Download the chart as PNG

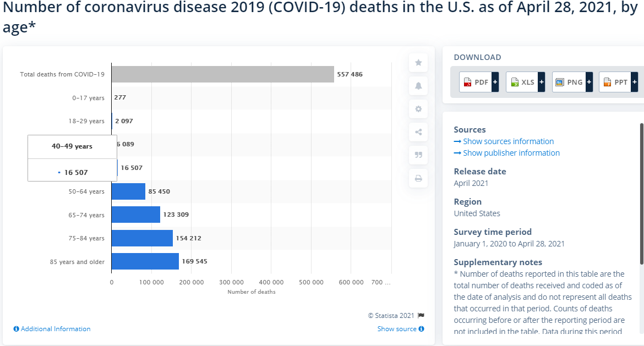pyautogui.click(x=572, y=82)
